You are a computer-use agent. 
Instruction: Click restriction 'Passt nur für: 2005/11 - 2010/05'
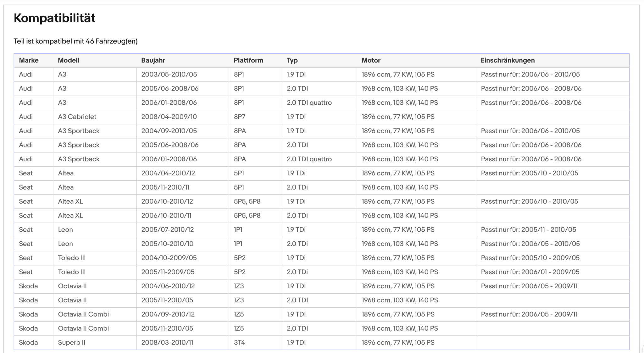coord(528,230)
